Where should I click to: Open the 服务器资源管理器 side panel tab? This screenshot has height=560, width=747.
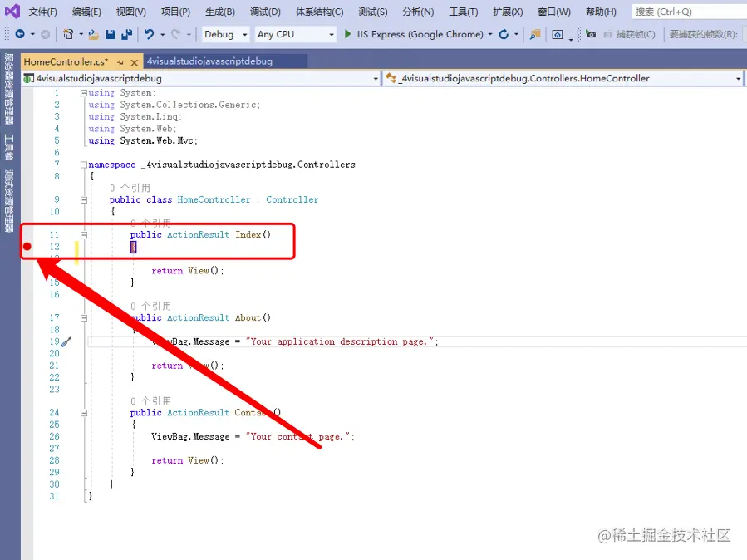[x=8, y=89]
